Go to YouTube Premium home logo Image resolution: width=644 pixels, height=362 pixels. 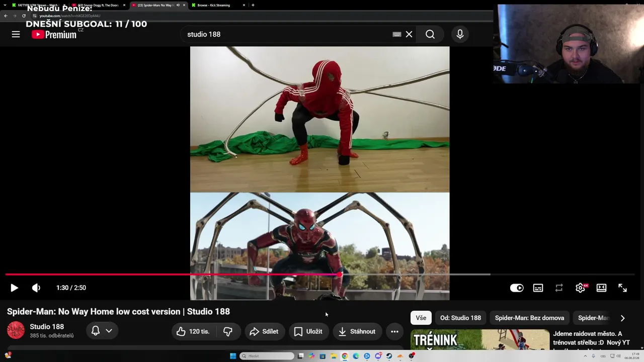(x=54, y=34)
